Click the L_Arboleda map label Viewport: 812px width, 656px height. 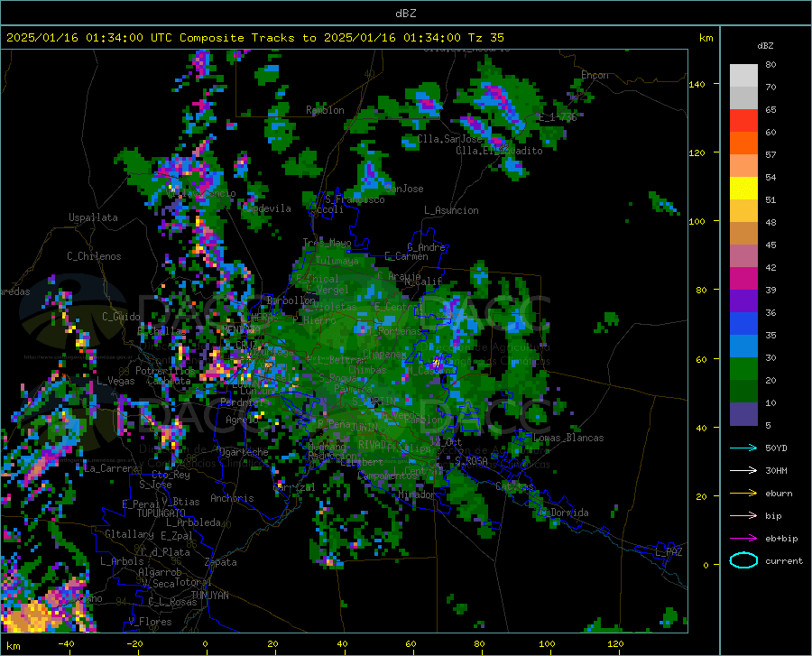point(193,523)
